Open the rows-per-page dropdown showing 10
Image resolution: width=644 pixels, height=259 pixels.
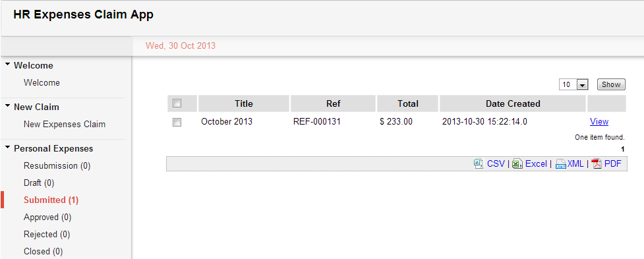pos(573,84)
